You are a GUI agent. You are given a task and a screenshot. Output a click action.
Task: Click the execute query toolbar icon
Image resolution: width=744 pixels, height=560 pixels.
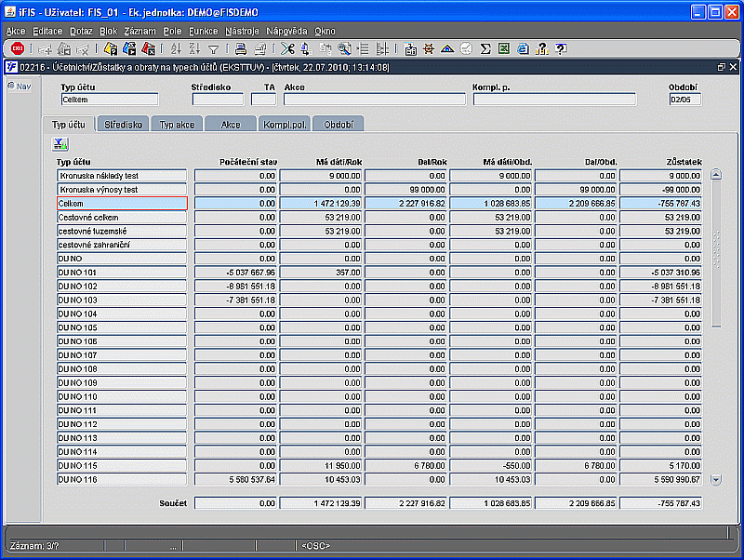click(x=129, y=48)
